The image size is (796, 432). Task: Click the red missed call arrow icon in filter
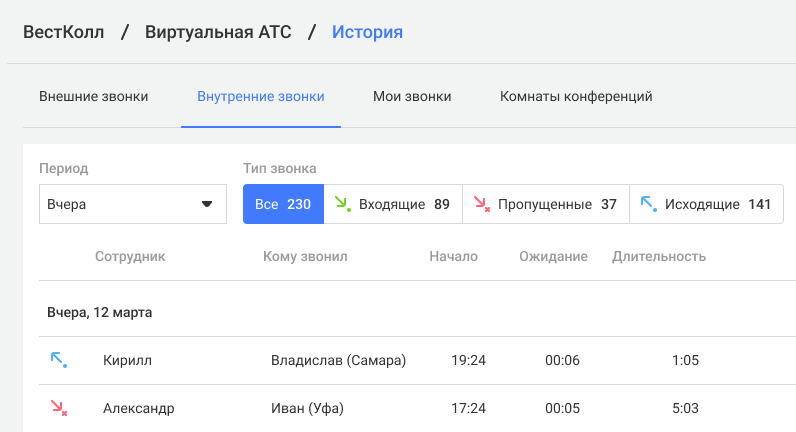pos(482,204)
